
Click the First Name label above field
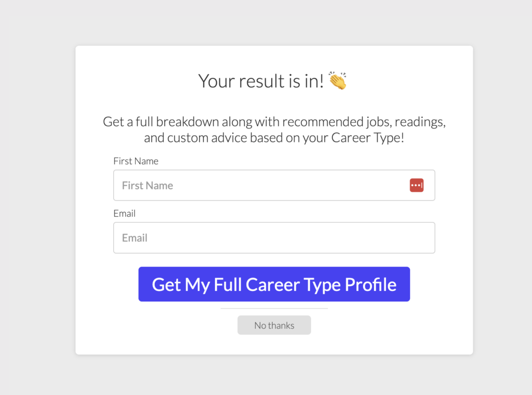click(136, 161)
